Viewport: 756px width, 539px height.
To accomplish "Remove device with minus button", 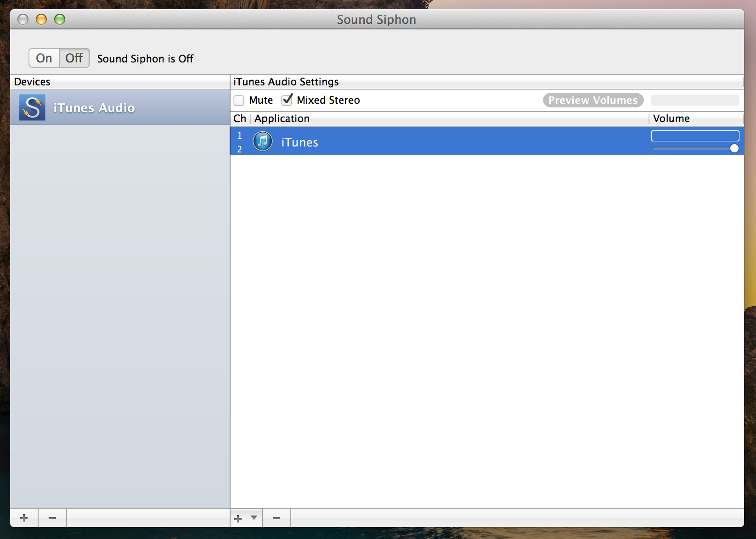I will (x=52, y=518).
